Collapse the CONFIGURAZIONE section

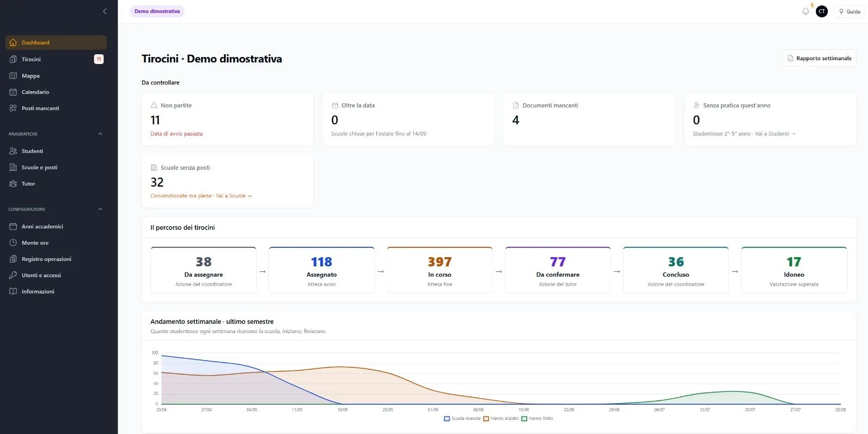pyautogui.click(x=100, y=209)
